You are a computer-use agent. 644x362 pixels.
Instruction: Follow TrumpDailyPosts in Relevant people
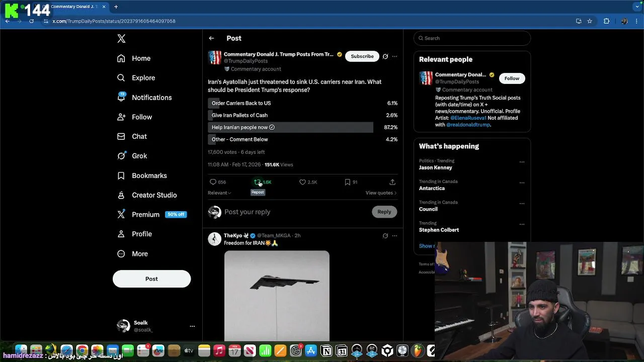(512, 78)
